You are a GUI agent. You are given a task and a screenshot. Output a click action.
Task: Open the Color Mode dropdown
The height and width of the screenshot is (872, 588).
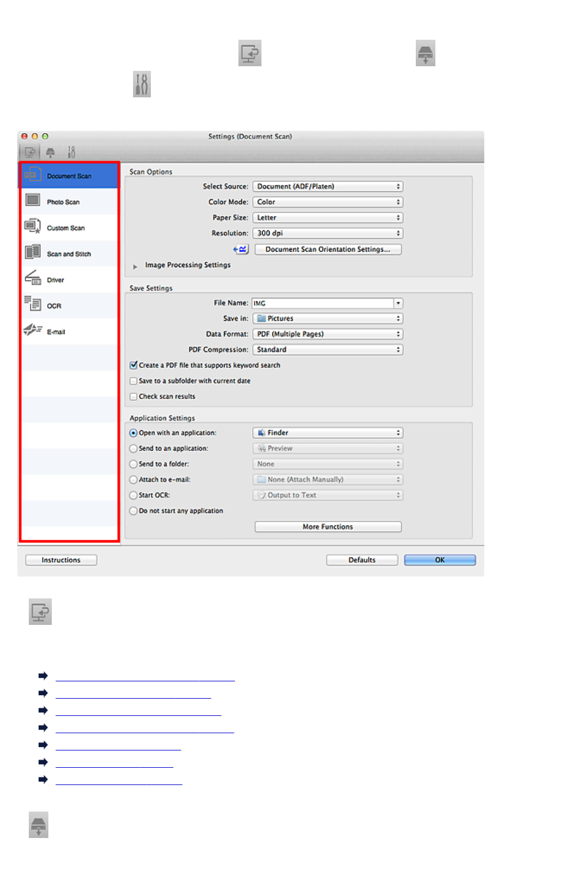[328, 202]
